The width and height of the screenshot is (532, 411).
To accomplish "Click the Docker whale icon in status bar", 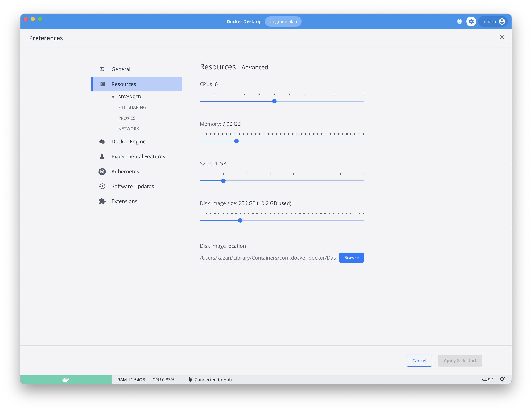I will pyautogui.click(x=66, y=379).
